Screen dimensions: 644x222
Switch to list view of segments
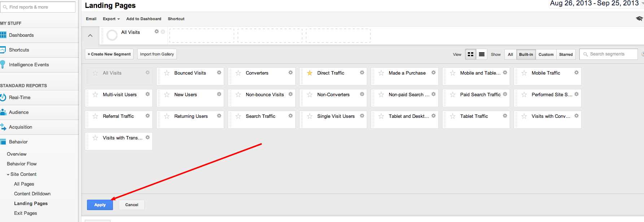[x=482, y=54]
